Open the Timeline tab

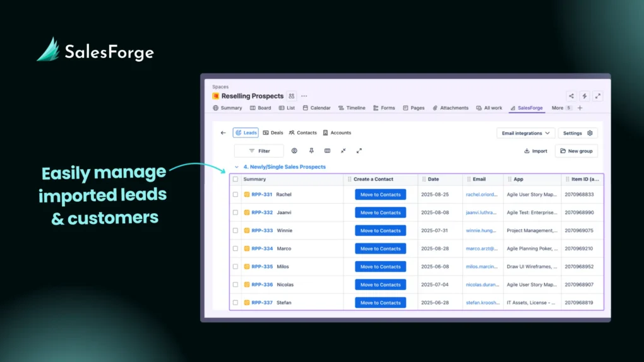352,108
